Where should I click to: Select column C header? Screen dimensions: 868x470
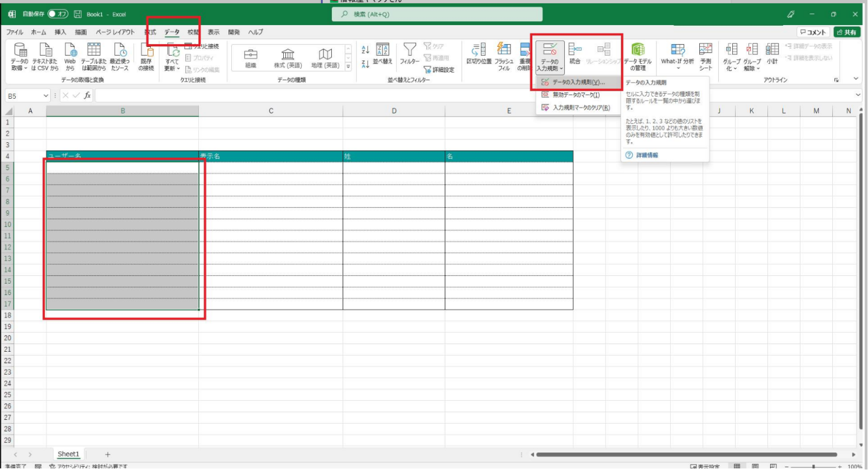click(x=271, y=111)
